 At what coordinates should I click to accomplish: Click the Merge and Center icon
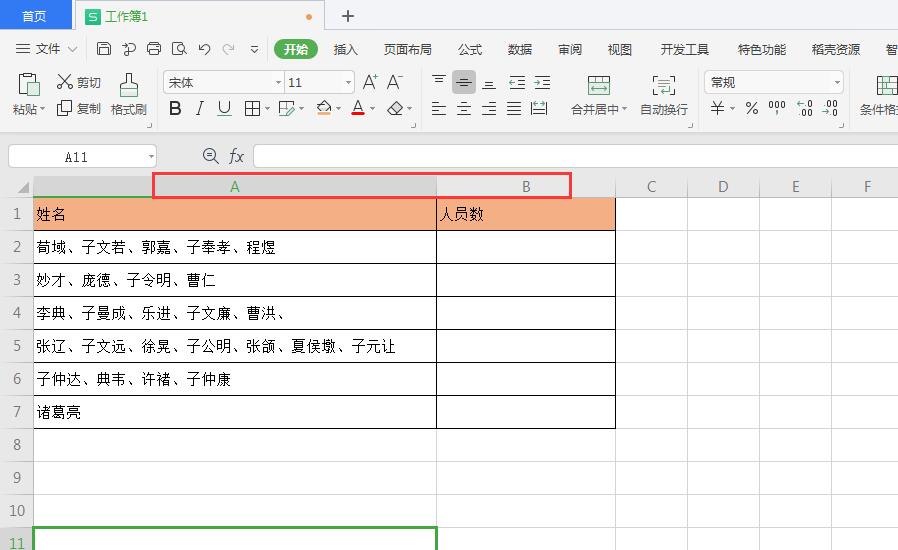tap(599, 85)
